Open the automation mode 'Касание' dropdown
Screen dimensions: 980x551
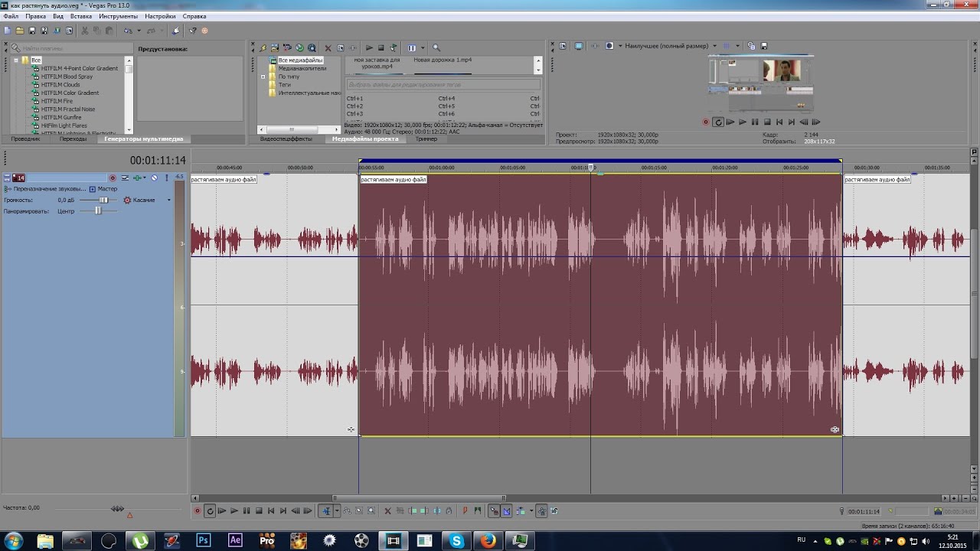click(x=168, y=200)
